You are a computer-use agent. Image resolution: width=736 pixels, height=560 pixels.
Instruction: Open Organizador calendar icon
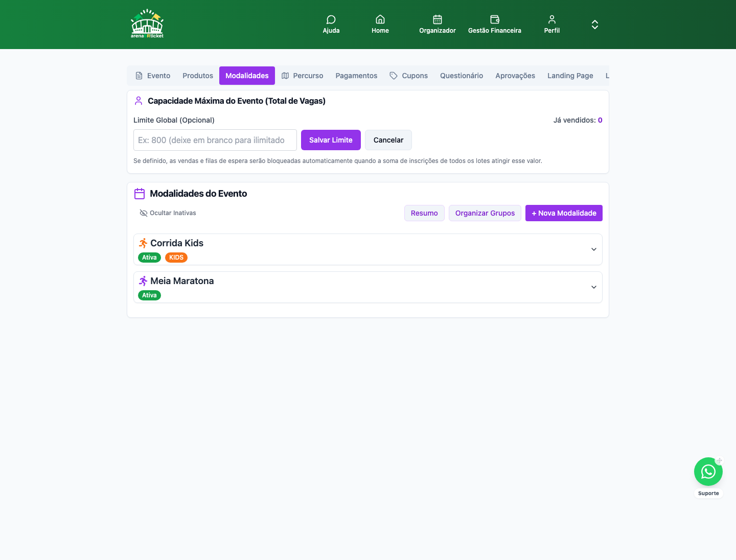click(438, 19)
